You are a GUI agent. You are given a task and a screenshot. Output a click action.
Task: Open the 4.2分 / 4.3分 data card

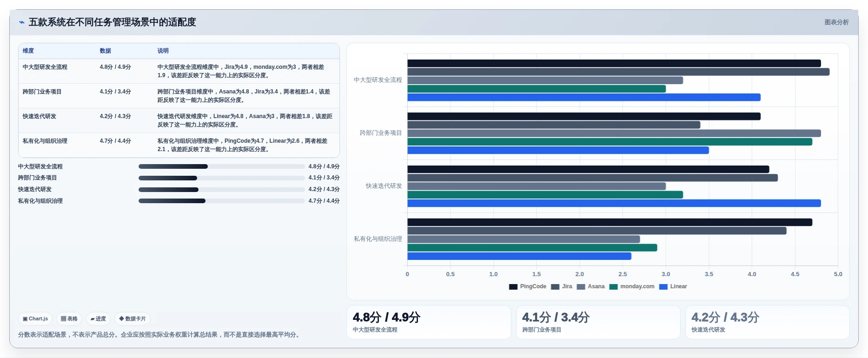coord(768,322)
